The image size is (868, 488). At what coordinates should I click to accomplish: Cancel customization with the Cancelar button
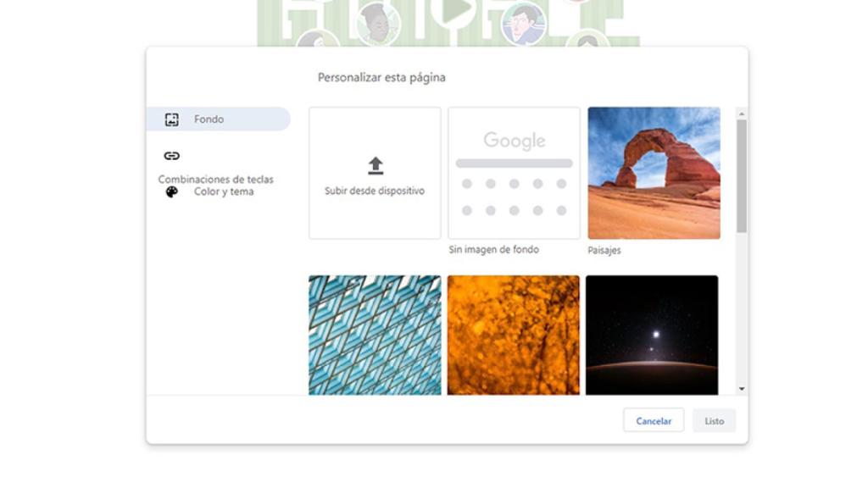[653, 419]
